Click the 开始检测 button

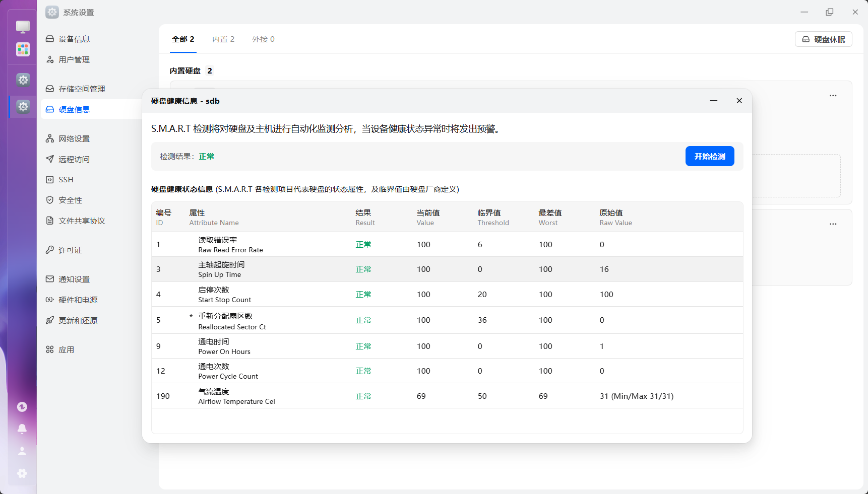click(x=709, y=156)
